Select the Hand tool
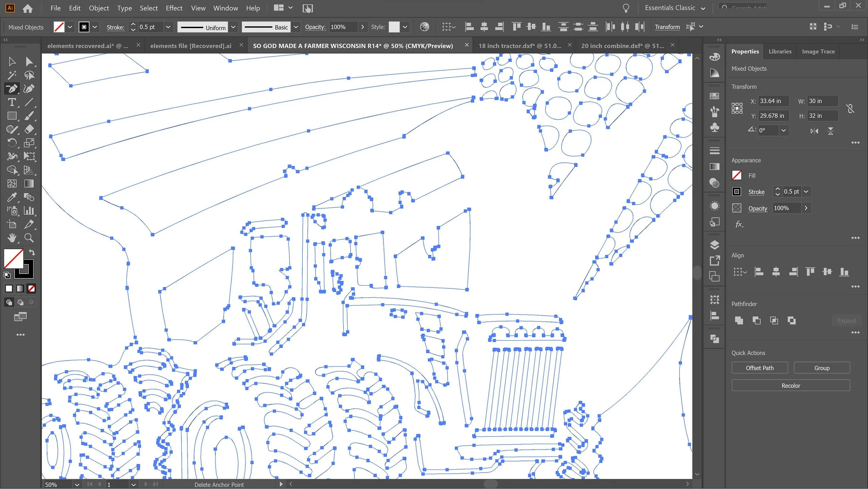Screen dimensions: 868x489 click(12, 238)
